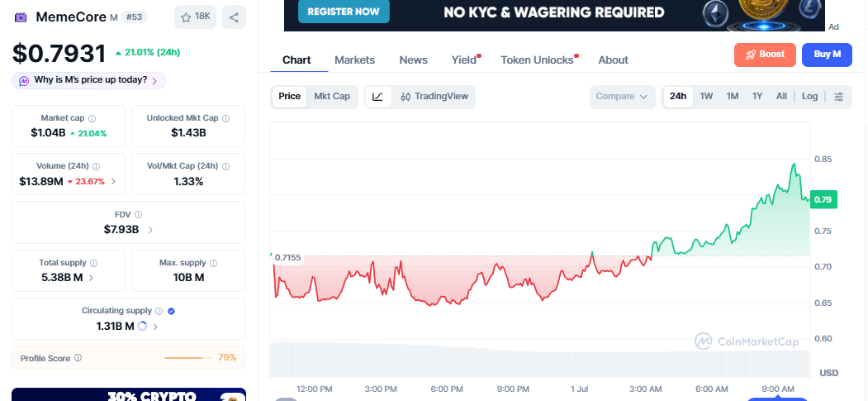Viewport: 868px width, 401px height.
Task: Open Volume (24h) info icon
Action: tap(97, 166)
